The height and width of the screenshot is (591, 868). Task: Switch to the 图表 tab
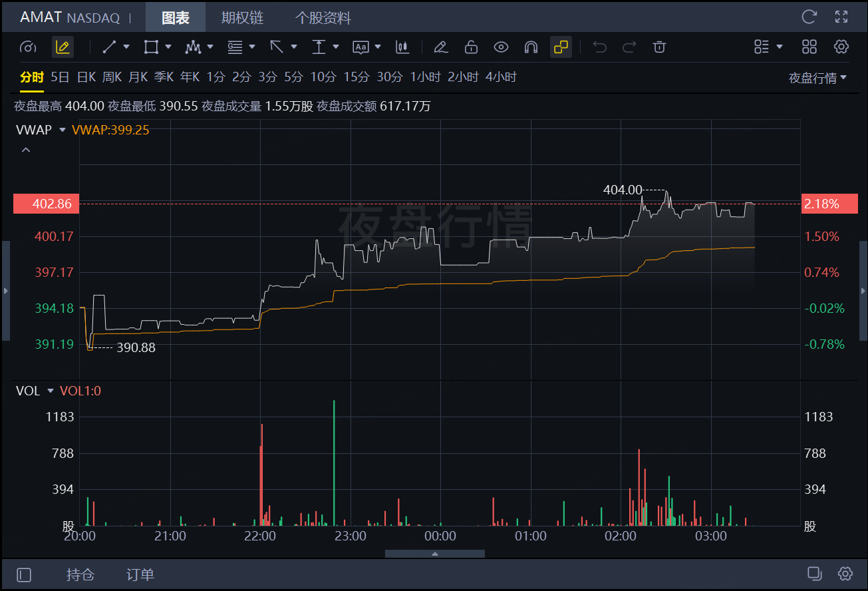coord(176,18)
